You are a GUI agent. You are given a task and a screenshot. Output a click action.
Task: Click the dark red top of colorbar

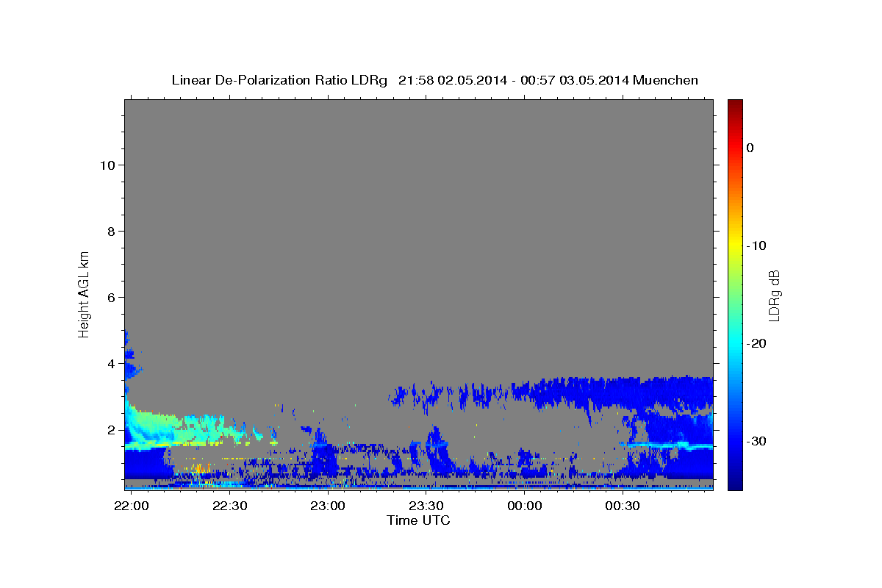coord(735,104)
